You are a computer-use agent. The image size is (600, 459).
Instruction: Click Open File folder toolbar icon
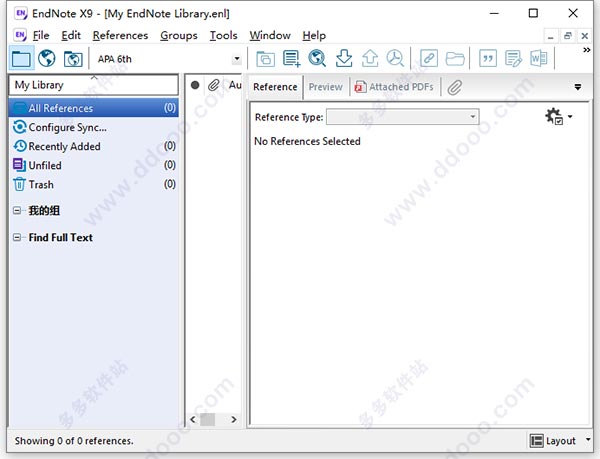pyautogui.click(x=455, y=59)
